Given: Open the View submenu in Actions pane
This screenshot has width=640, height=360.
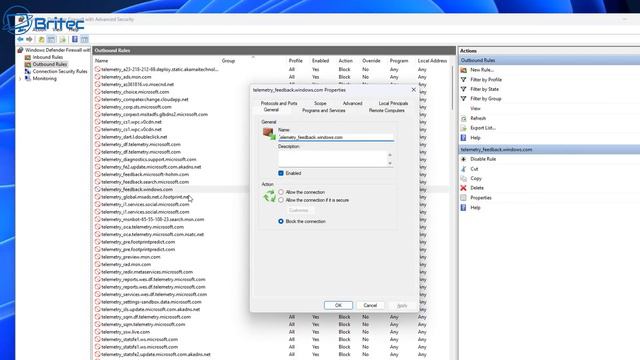Looking at the screenshot, I should (475, 109).
